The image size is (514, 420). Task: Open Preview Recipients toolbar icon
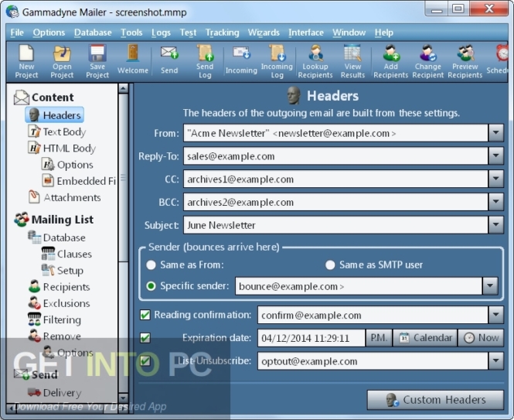465,62
